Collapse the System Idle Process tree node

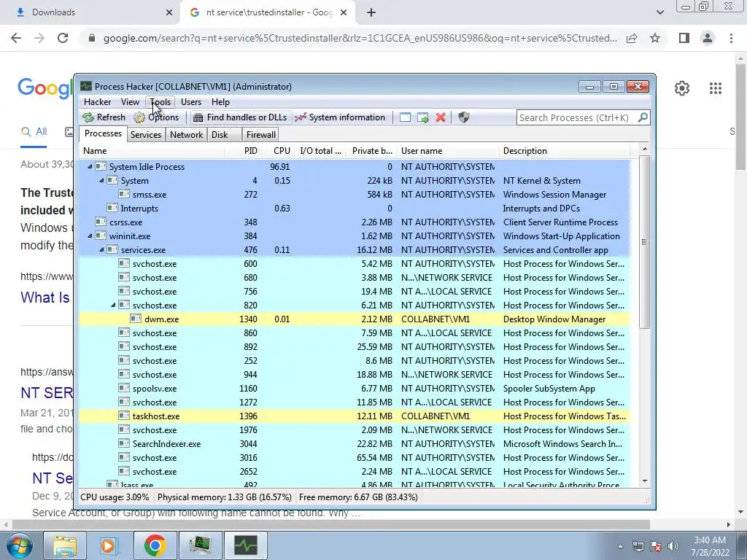point(90,167)
